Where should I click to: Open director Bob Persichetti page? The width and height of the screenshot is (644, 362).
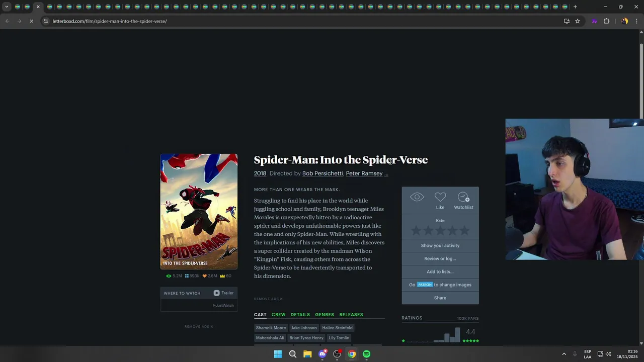click(x=323, y=173)
